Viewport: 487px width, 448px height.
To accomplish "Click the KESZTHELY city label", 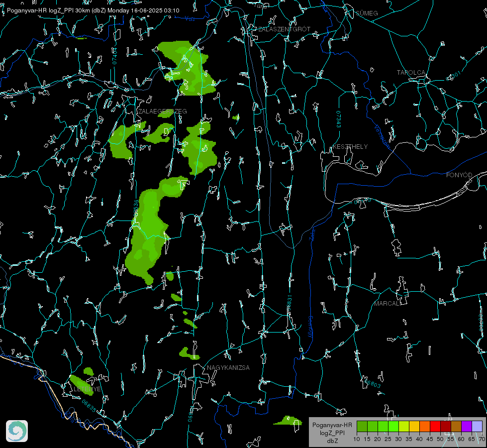I will click(350, 147).
